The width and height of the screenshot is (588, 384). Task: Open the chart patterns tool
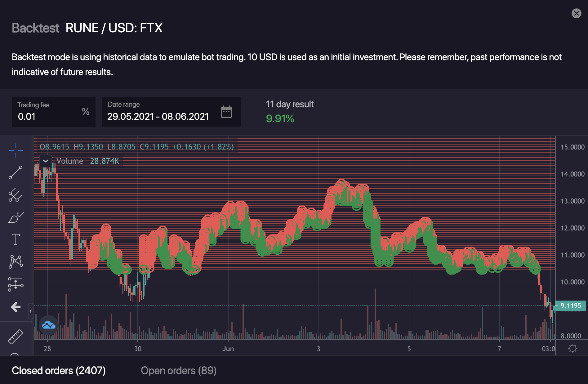coord(16,261)
